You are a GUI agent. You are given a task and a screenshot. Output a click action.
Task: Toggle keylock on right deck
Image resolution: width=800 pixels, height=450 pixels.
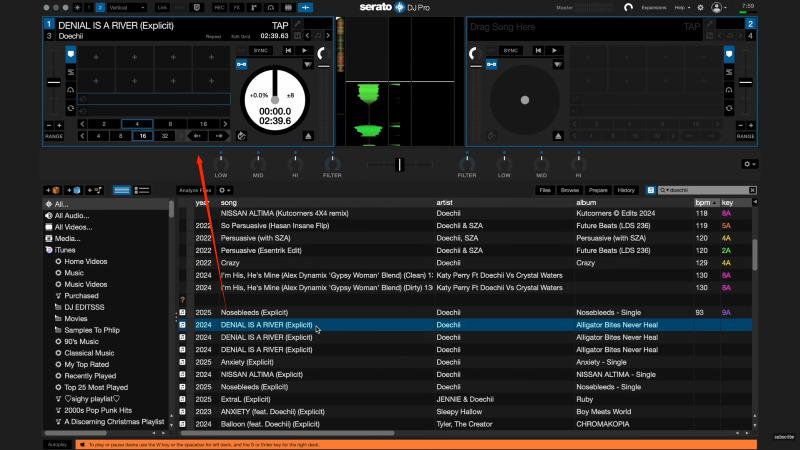pyautogui.click(x=491, y=64)
